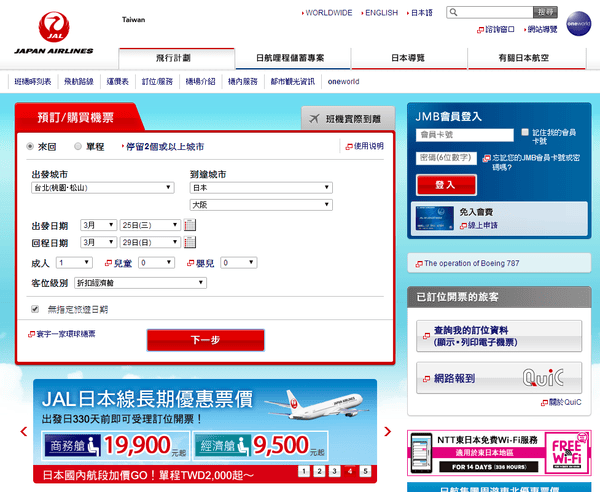This screenshot has height=492, width=600.
Task: Click the 會員卡號 input field
Action: pos(465,135)
